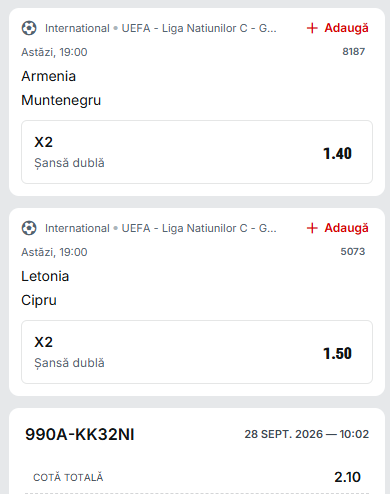Click event code 8187
Image resolution: width=390 pixels, height=494 pixels.
(x=354, y=52)
